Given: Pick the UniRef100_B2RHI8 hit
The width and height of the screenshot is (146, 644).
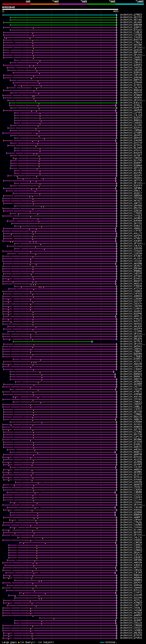Looking at the screenshot, I should pyautogui.click(x=131, y=73).
